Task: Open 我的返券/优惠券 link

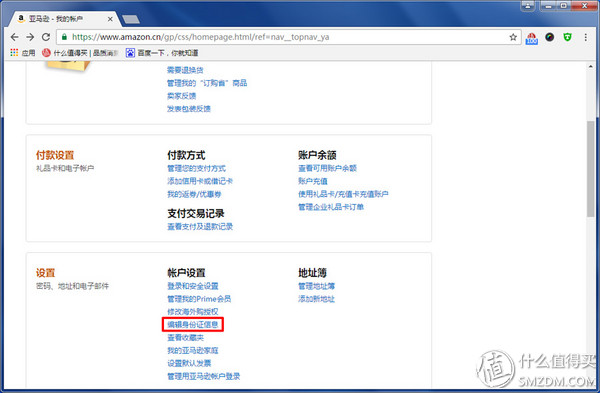Action: [194, 194]
